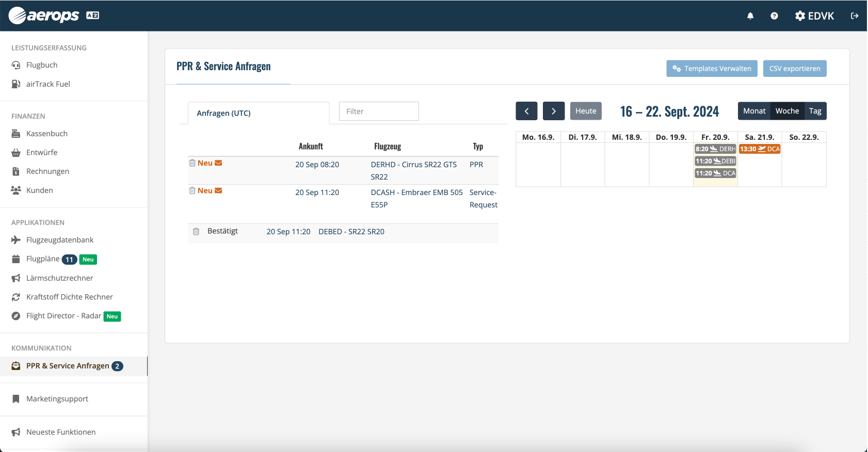
Task: Switch calendar to Tag view
Action: coord(815,111)
